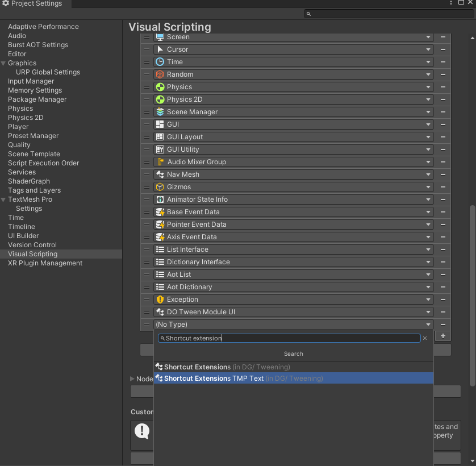Click the Random dice icon
476x466 pixels.
point(160,74)
